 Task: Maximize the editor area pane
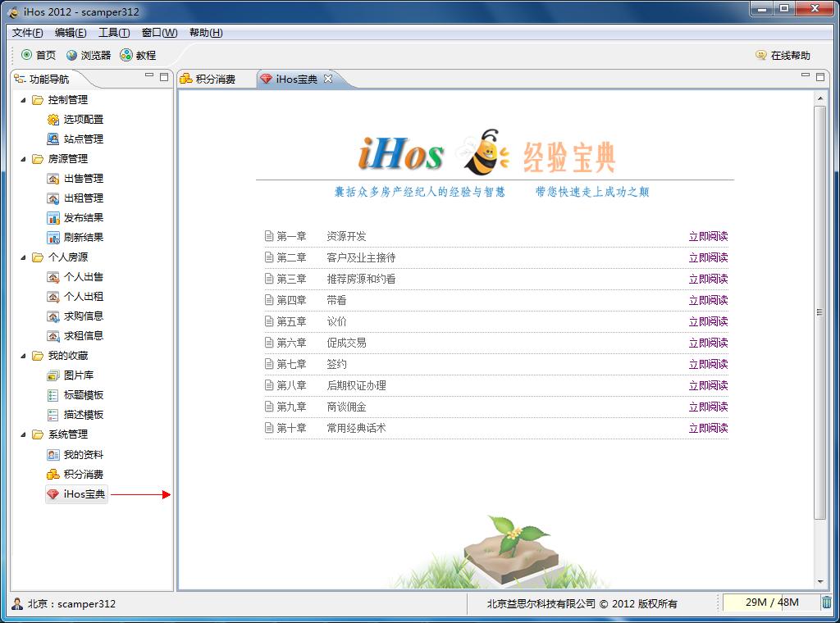tap(820, 77)
